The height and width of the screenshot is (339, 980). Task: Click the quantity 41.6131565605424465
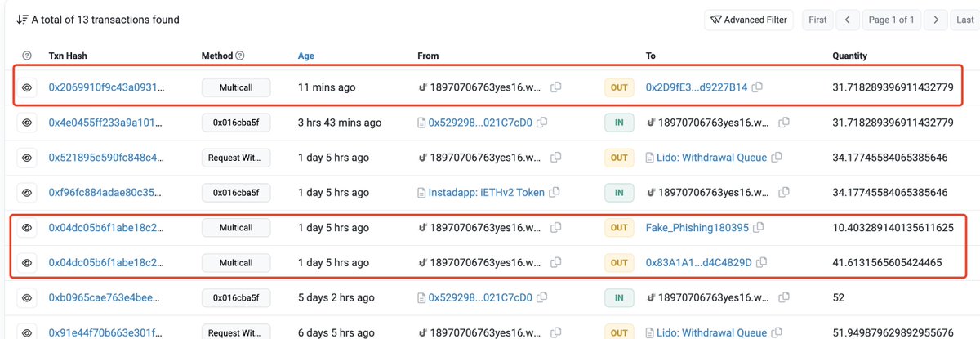(x=888, y=263)
